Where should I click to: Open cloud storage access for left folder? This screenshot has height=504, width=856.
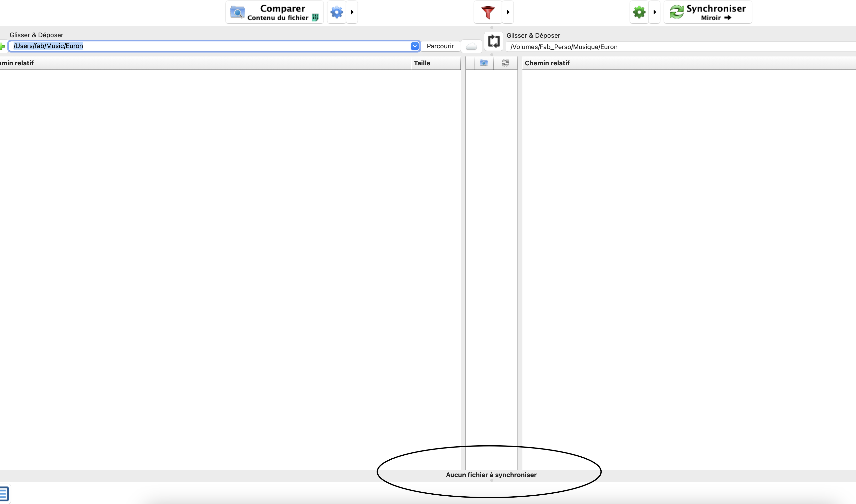471,46
